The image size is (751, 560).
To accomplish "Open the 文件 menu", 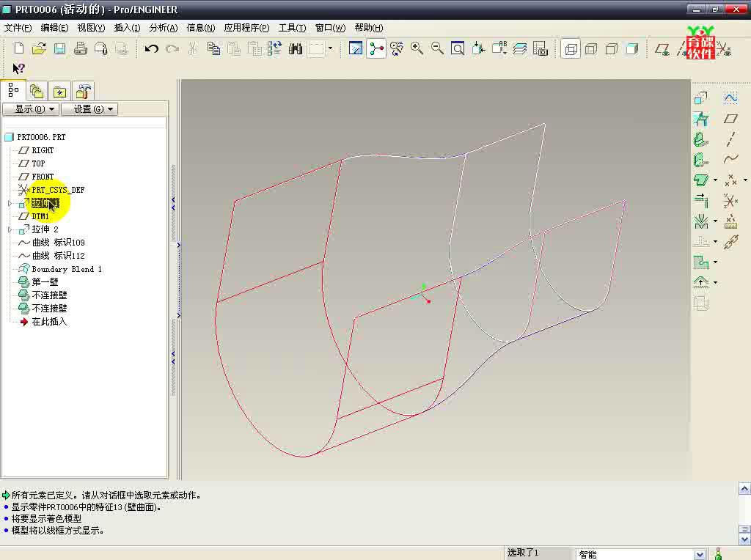I will [x=18, y=28].
